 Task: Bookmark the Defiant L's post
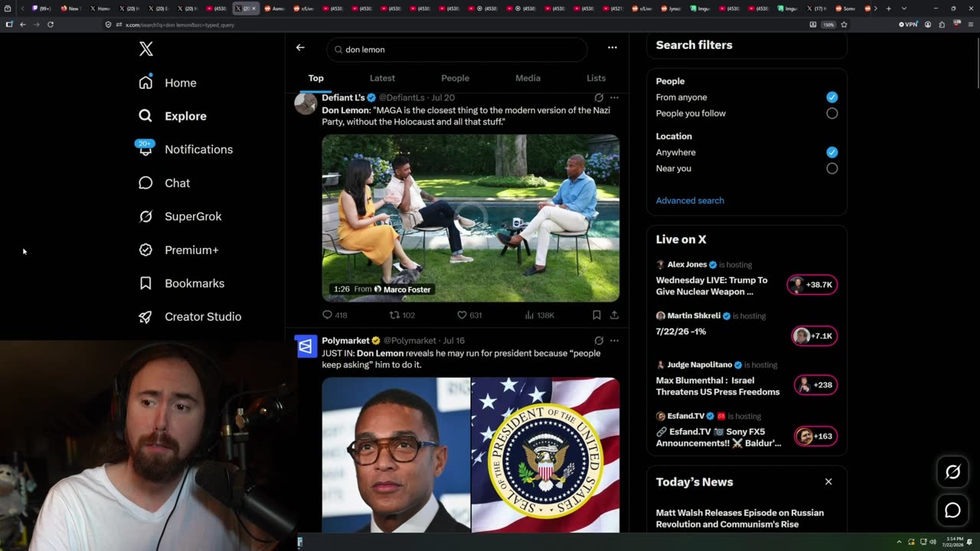[x=596, y=315]
